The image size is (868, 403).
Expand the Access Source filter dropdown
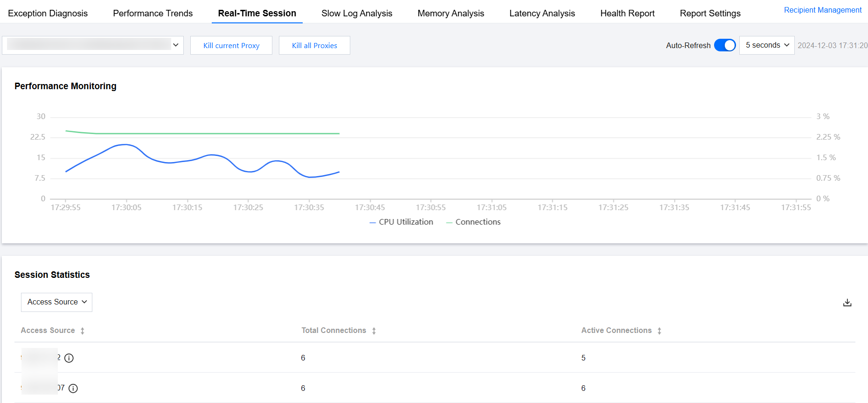pos(56,302)
